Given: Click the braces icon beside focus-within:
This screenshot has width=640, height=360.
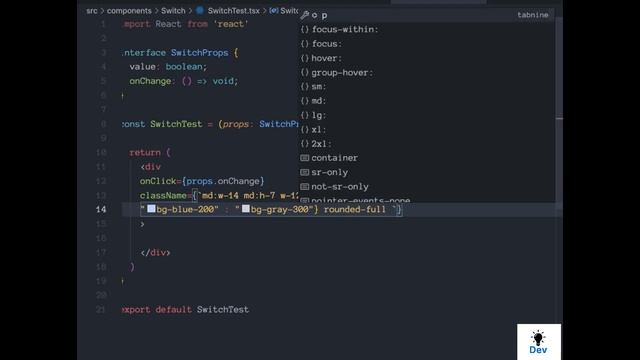Looking at the screenshot, I should point(304,29).
